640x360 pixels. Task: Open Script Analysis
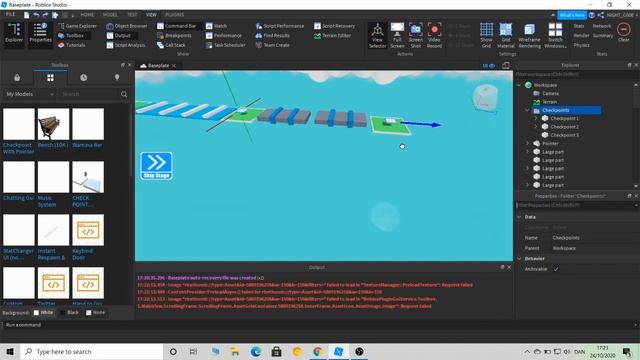126,45
